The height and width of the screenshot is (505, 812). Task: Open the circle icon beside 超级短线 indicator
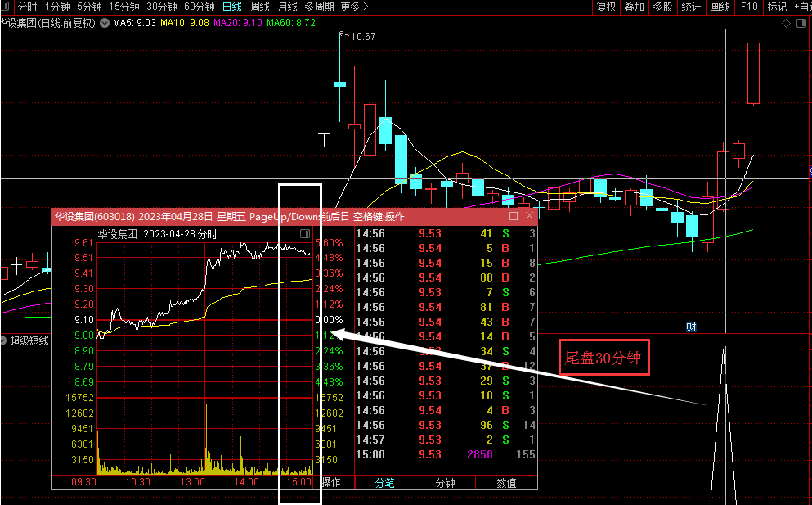click(3, 340)
